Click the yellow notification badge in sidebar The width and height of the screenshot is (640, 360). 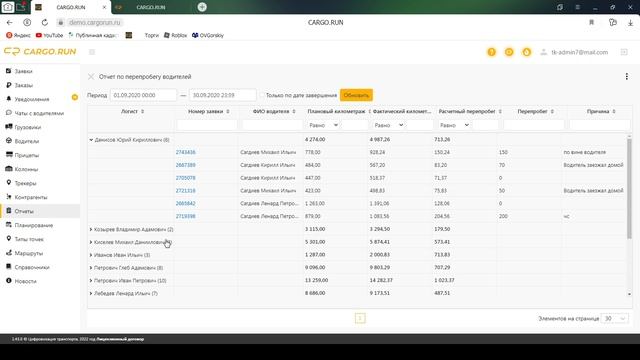click(75, 97)
